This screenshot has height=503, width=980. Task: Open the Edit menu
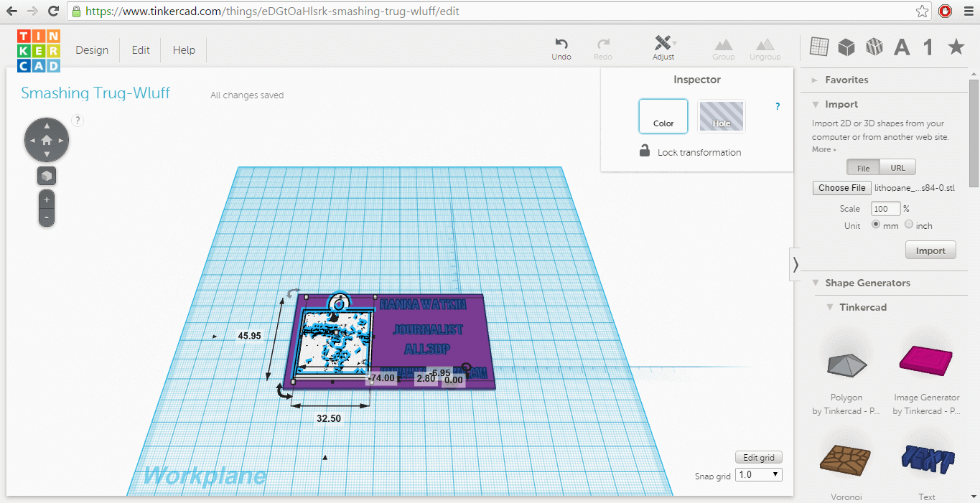click(x=141, y=50)
